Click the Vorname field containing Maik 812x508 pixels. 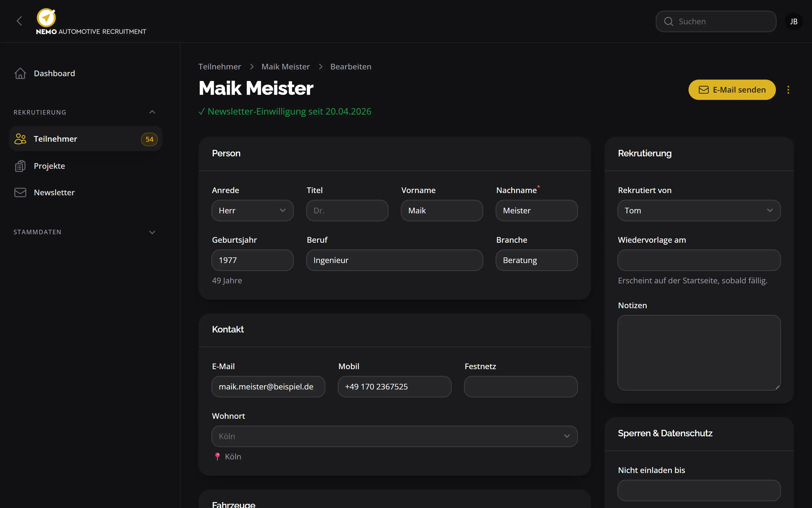click(442, 211)
